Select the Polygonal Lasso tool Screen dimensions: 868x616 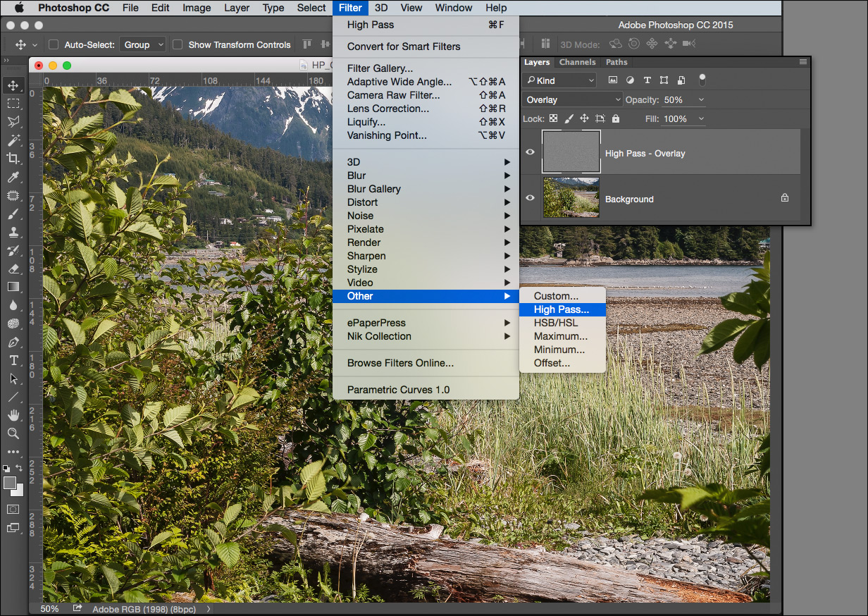[13, 122]
